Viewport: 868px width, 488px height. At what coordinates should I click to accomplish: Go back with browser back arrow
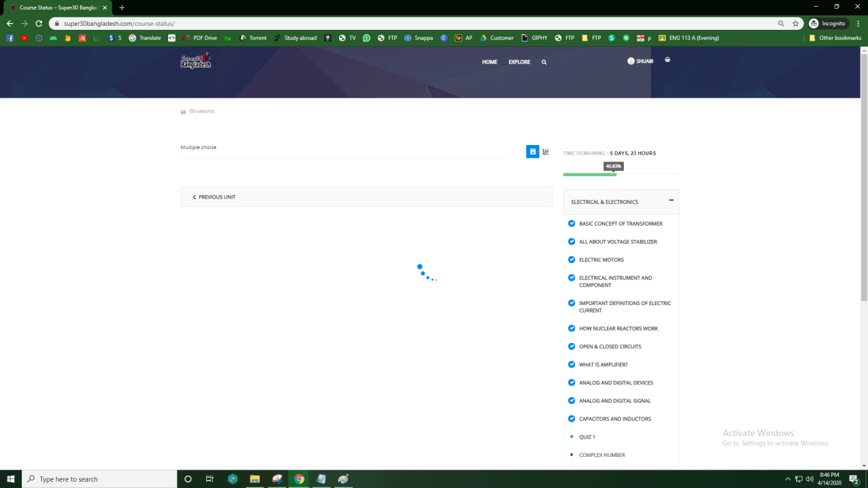coord(9,23)
